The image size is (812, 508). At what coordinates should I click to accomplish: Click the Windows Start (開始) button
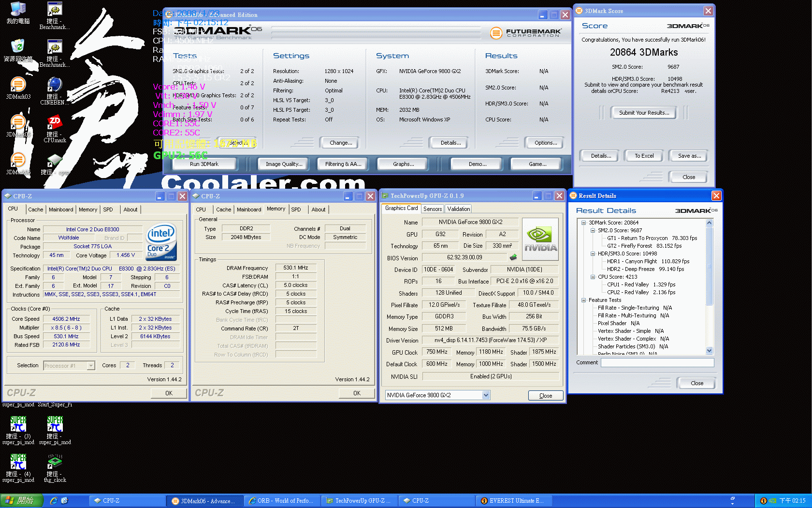tap(21, 501)
